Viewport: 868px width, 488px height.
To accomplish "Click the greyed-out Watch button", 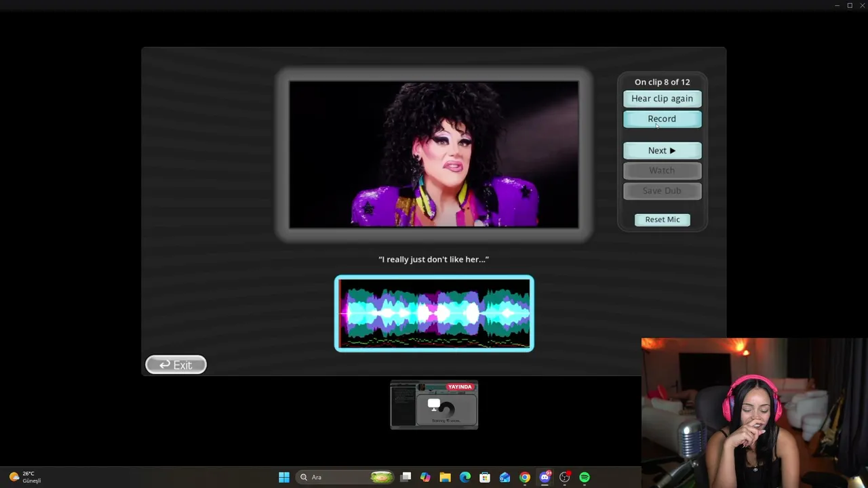I will click(662, 171).
